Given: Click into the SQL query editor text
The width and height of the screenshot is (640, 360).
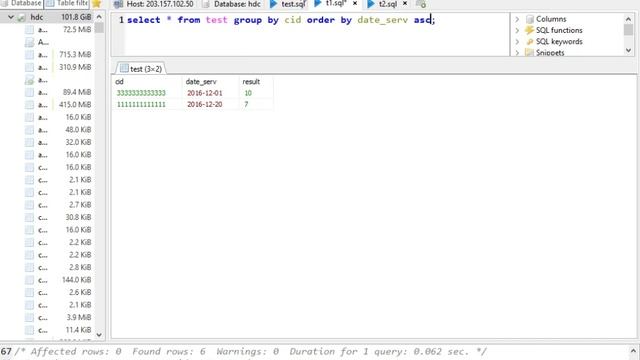Looking at the screenshot, I should (281, 20).
